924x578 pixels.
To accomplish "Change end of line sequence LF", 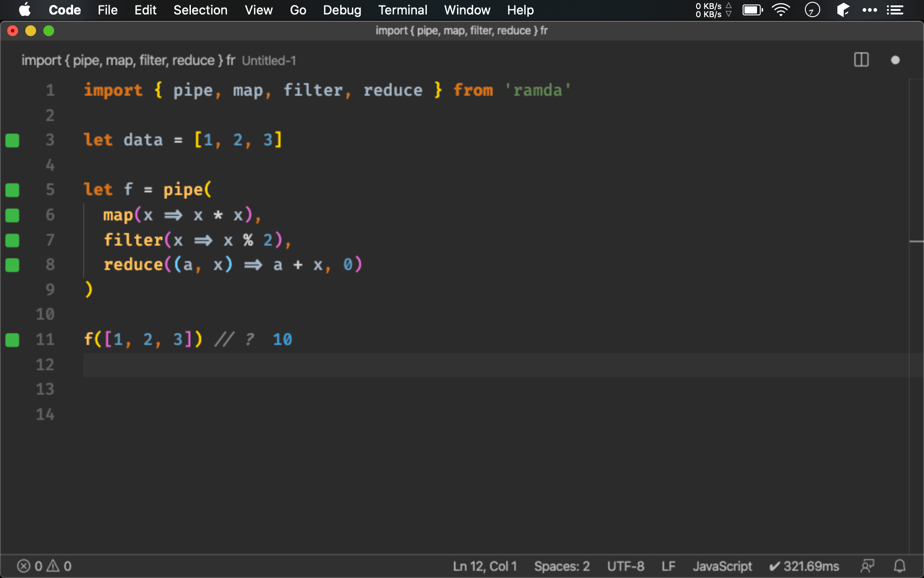I will point(668,566).
